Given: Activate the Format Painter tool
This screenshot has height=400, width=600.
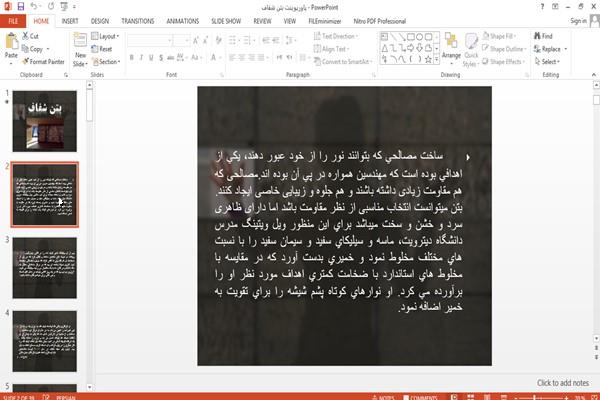Looking at the screenshot, I should [x=43, y=62].
